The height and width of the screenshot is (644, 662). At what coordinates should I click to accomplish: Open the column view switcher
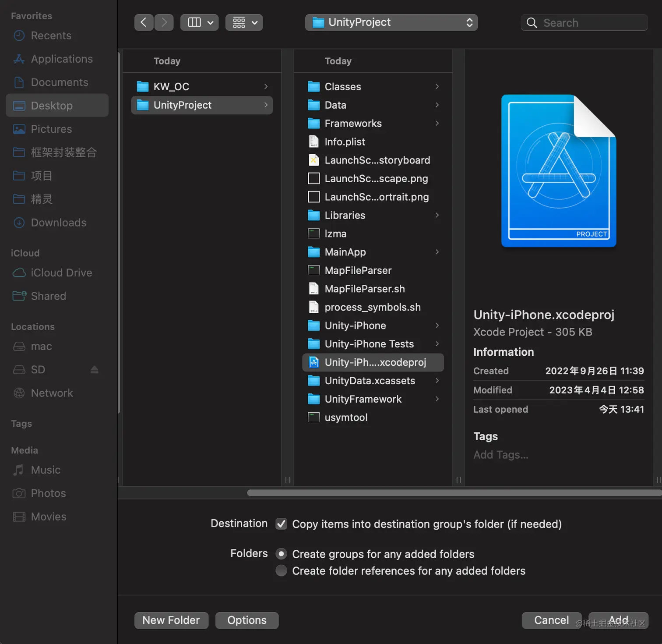pos(200,22)
